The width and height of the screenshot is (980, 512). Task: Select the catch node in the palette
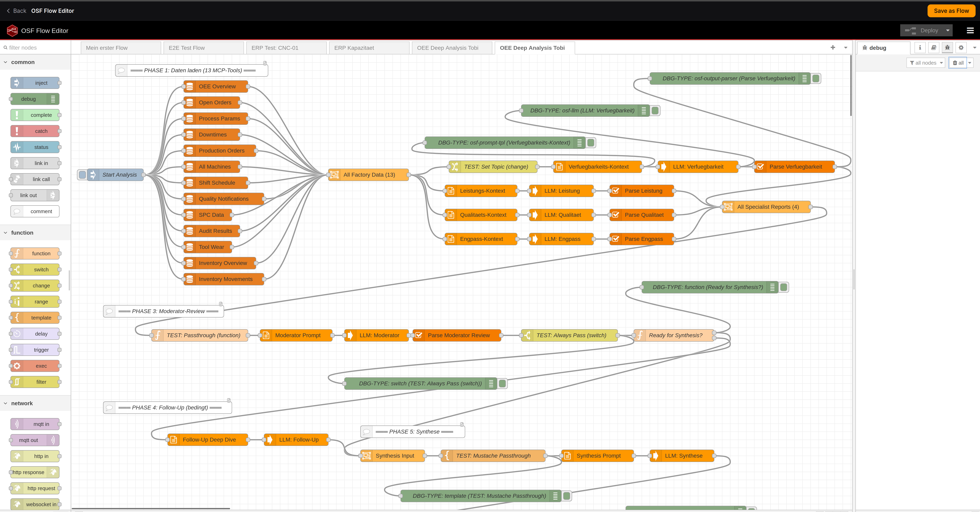(35, 131)
